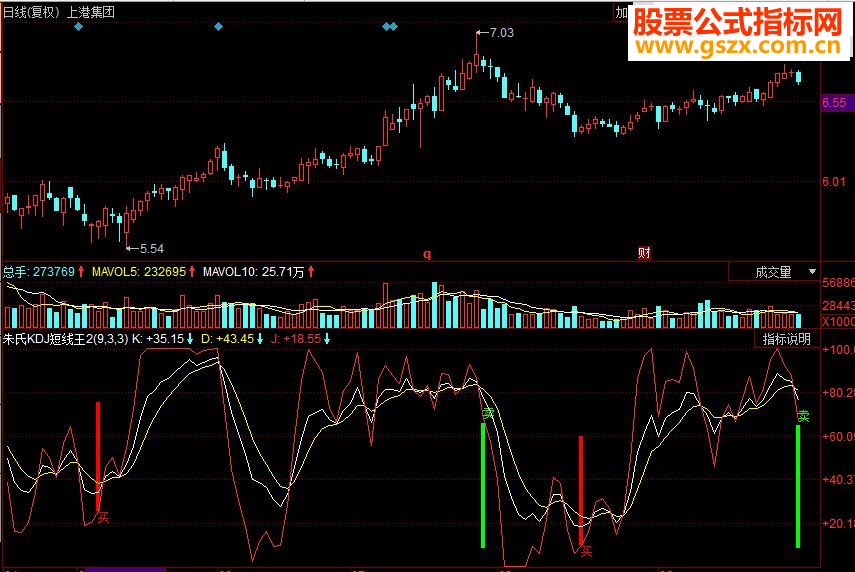Click the '加' button at top right

tap(622, 12)
